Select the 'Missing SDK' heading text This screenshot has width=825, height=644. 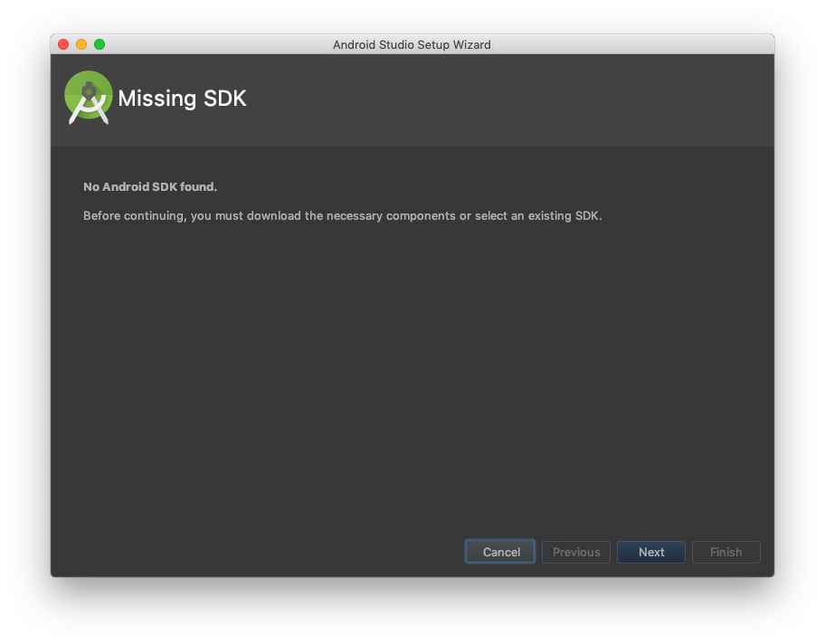click(x=182, y=99)
